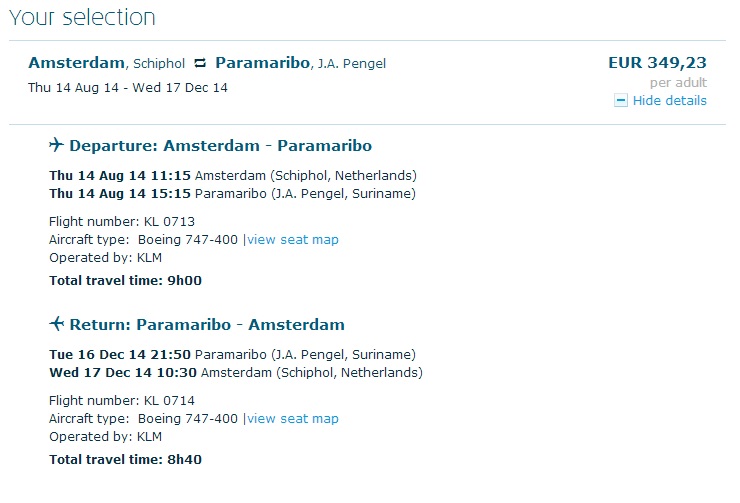Image resolution: width=740 pixels, height=503 pixels.
Task: Click the trip date range under Amsterdam
Action: point(127,88)
